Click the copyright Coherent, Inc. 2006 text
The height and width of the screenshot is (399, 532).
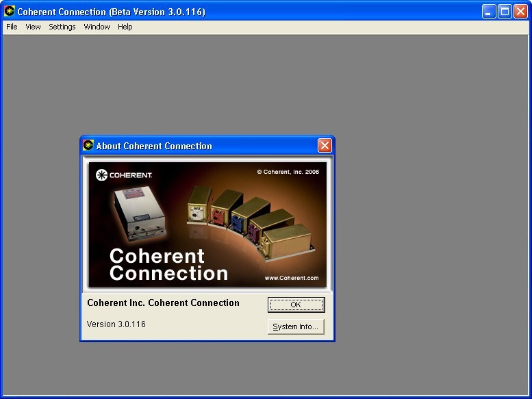coord(288,172)
